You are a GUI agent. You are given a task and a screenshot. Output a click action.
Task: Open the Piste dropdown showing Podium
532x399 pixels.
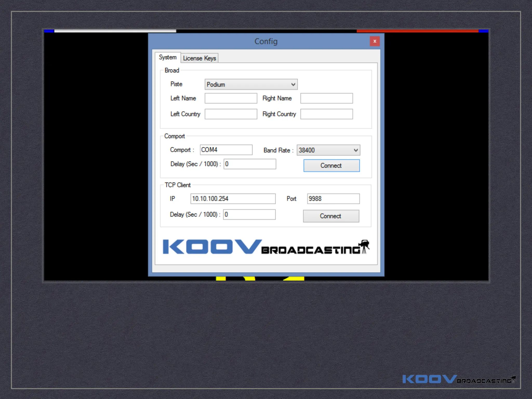click(x=251, y=84)
